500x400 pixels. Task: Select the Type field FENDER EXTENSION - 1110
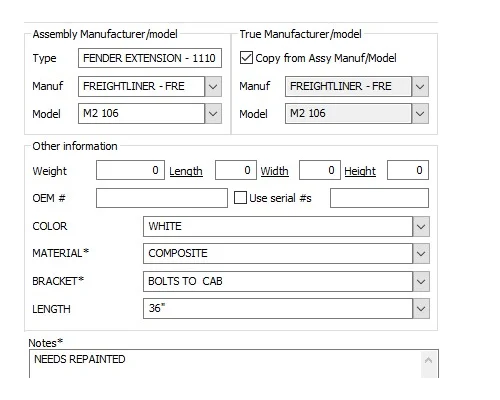pyautogui.click(x=150, y=58)
